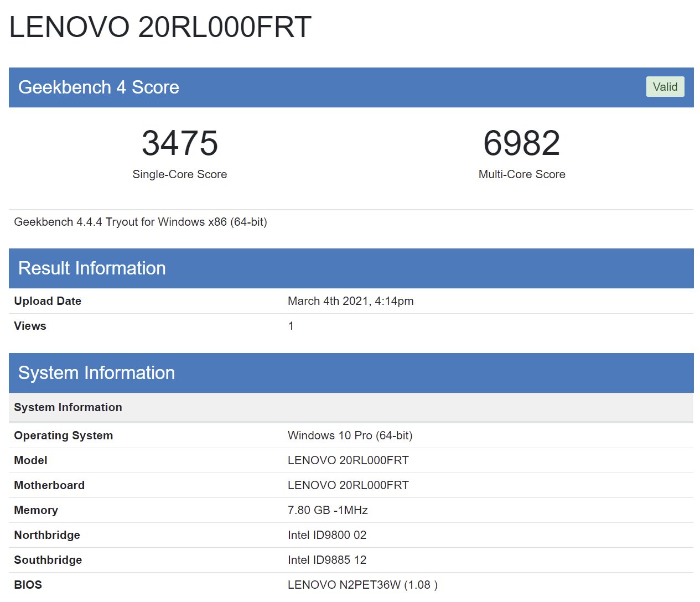
Task: Select the Motherboard value LENOVO 20RL000FRT
Action: click(349, 485)
